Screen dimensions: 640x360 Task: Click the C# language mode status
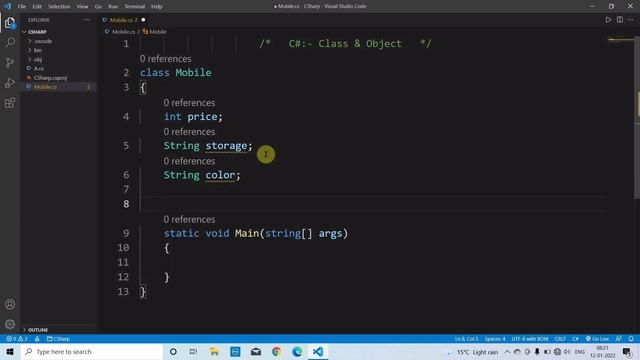point(576,339)
